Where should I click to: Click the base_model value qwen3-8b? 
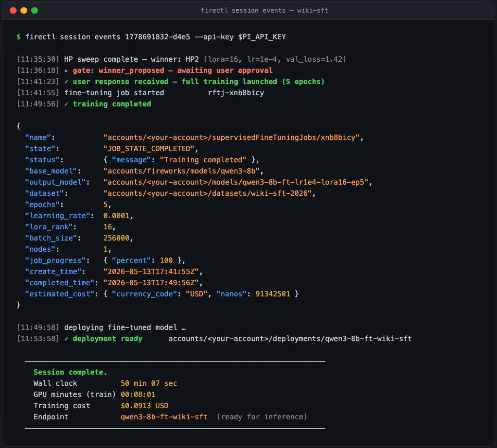(181, 172)
